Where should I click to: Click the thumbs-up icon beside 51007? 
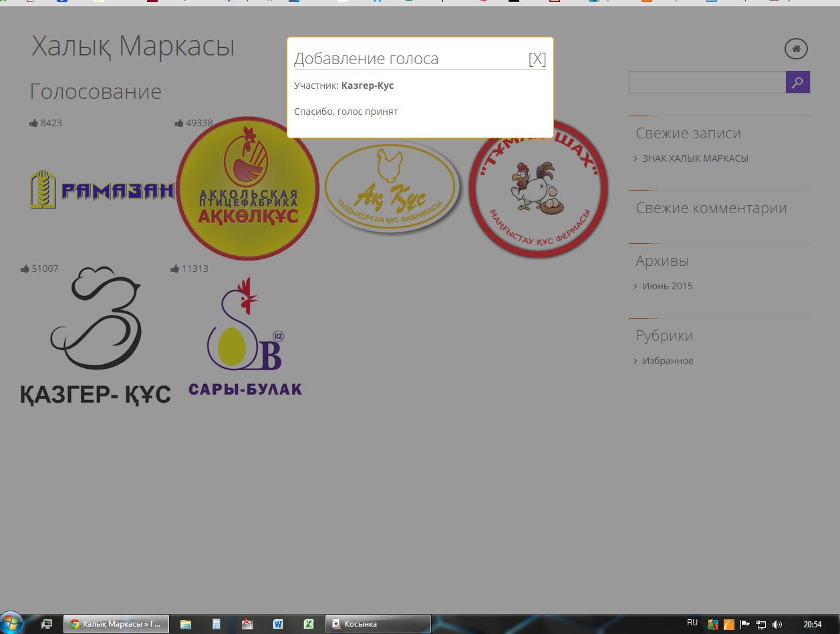point(25,269)
